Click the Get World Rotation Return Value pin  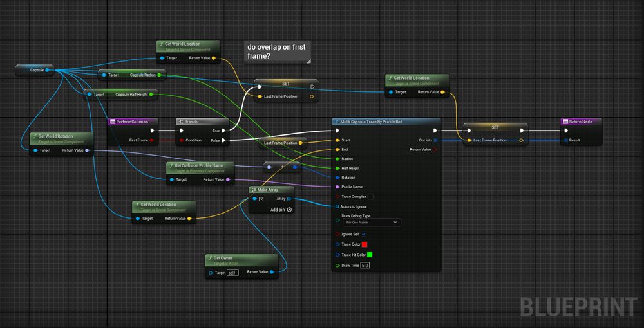point(87,150)
